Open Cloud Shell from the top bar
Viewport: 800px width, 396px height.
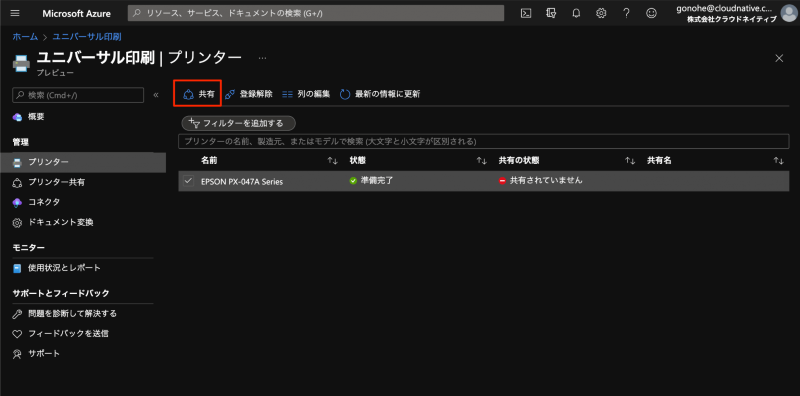[x=526, y=13]
